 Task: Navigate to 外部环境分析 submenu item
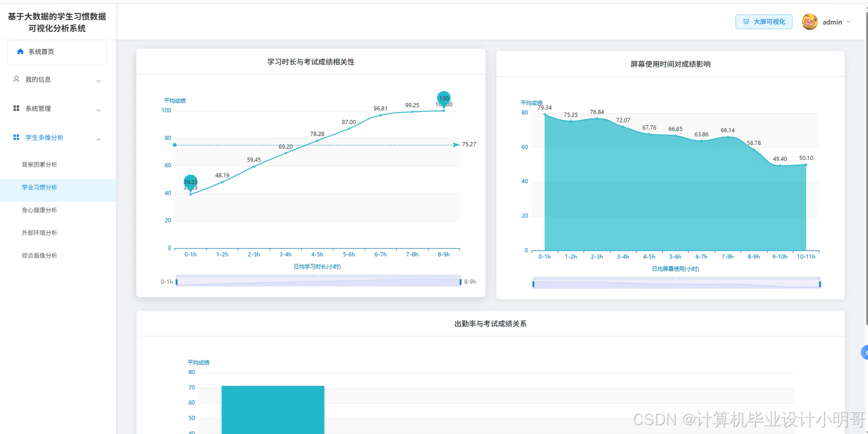40,233
